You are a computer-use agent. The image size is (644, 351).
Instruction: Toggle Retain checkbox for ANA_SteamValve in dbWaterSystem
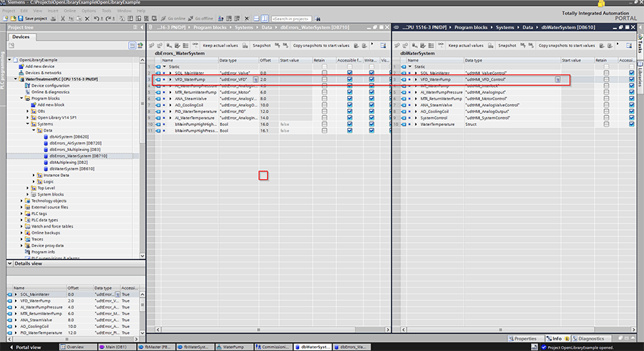click(x=606, y=105)
